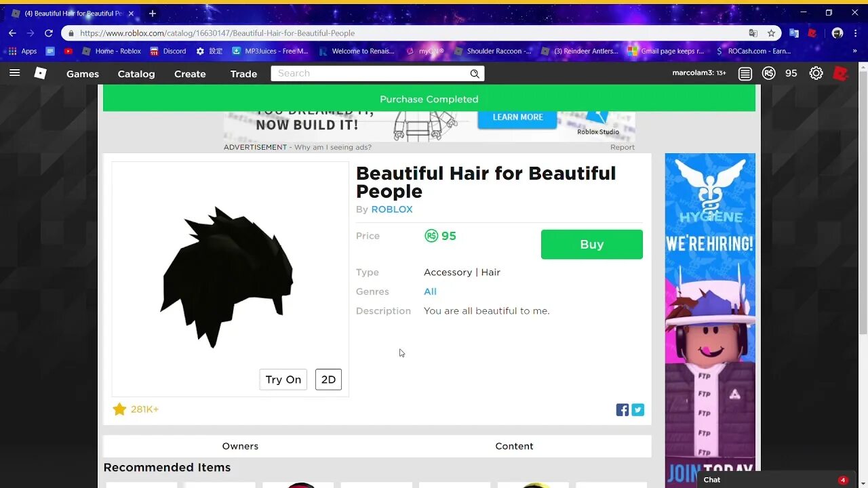Click the red Roblox extension icon in header
The width and height of the screenshot is (868, 488).
[x=841, y=73]
